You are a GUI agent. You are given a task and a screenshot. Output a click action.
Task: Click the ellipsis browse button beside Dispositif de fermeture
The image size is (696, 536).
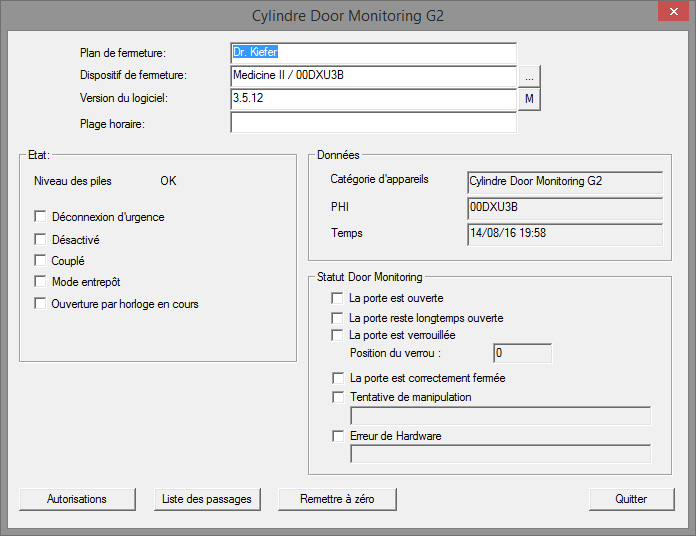(530, 76)
